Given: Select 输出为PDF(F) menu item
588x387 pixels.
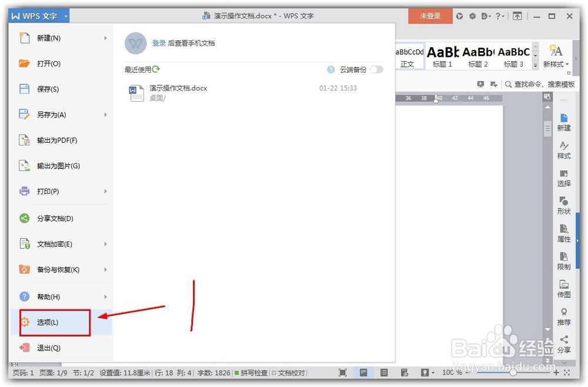Looking at the screenshot, I should pyautogui.click(x=61, y=140).
